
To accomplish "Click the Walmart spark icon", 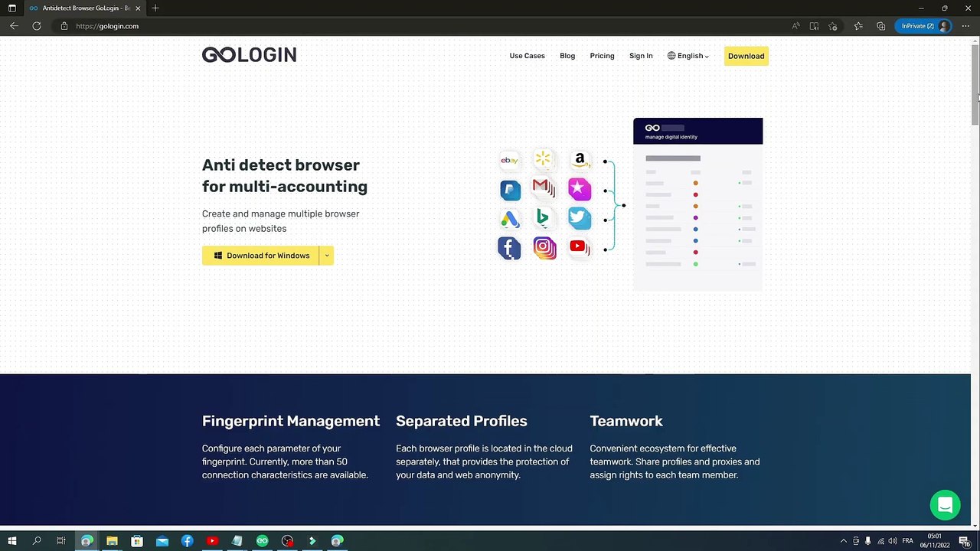I will tap(544, 158).
